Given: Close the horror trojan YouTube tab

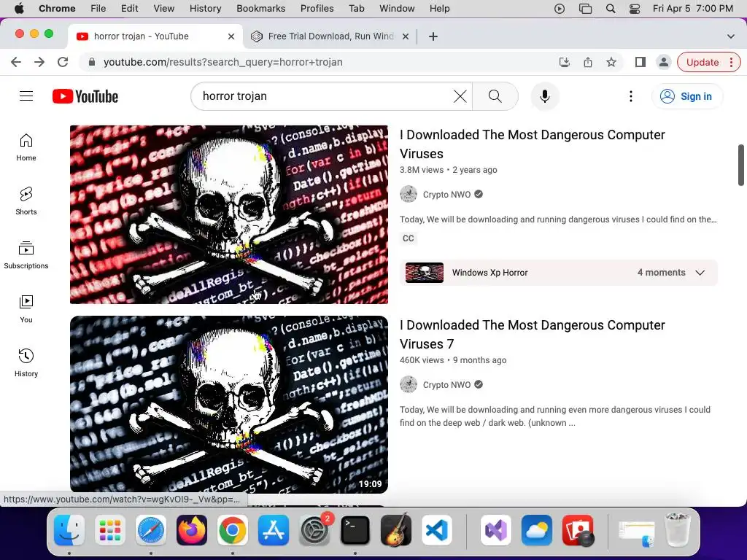Looking at the screenshot, I should coord(231,36).
